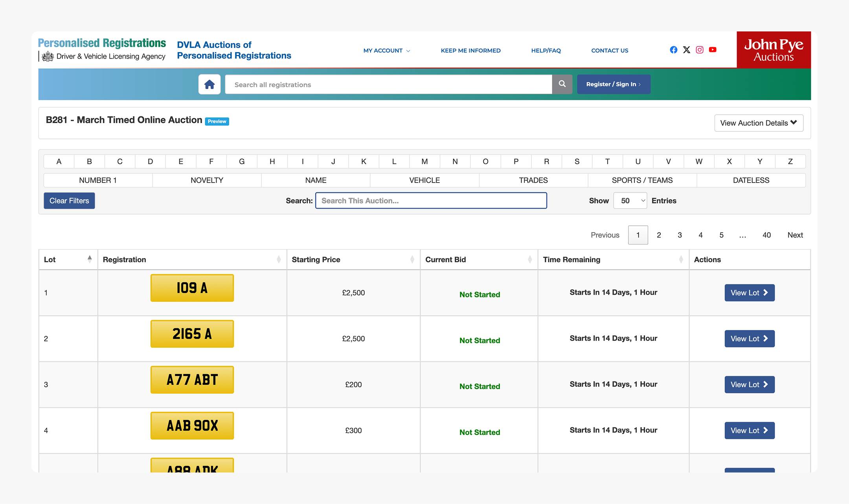Viewport: 849px width, 504px height.
Task: Click the Clear Filters button
Action: coord(69,201)
